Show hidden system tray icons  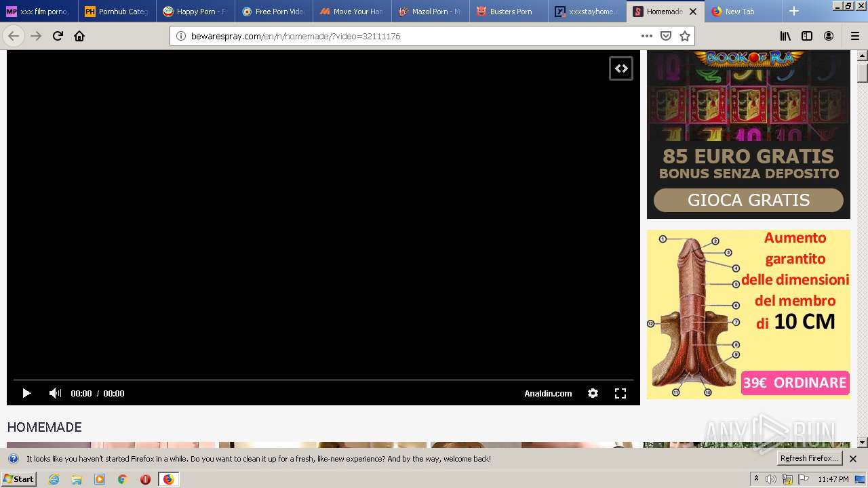[757, 479]
